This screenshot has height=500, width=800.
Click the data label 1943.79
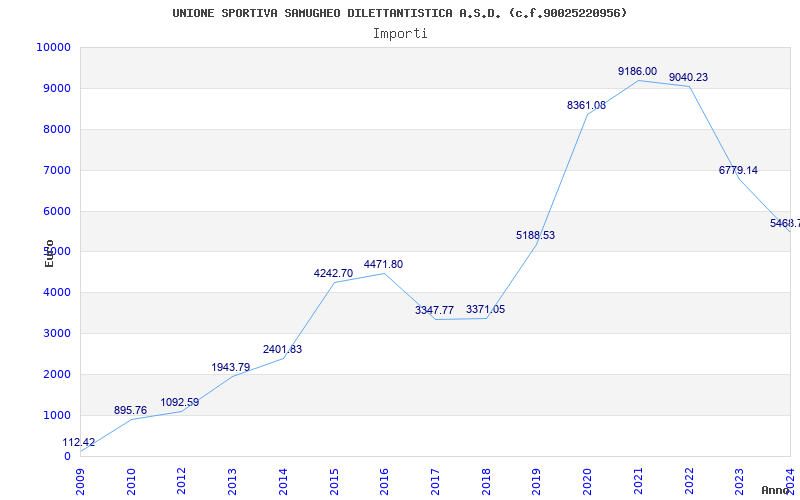coord(231,367)
